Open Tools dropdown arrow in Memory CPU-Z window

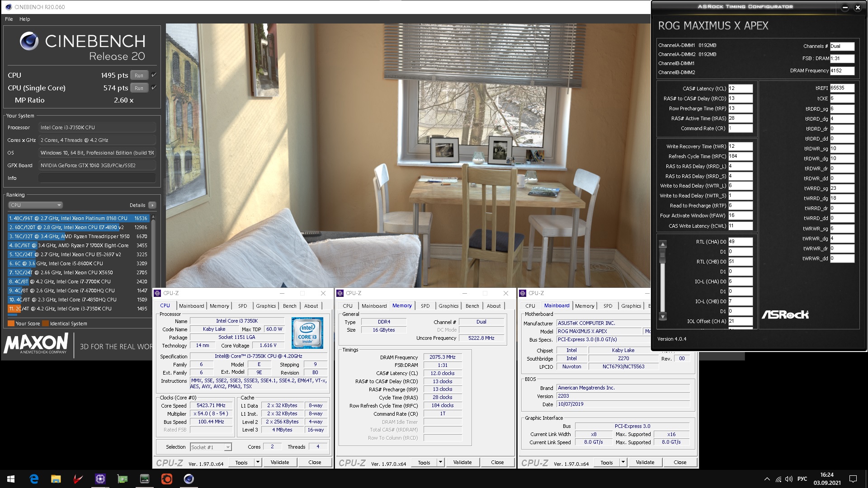pos(440,462)
